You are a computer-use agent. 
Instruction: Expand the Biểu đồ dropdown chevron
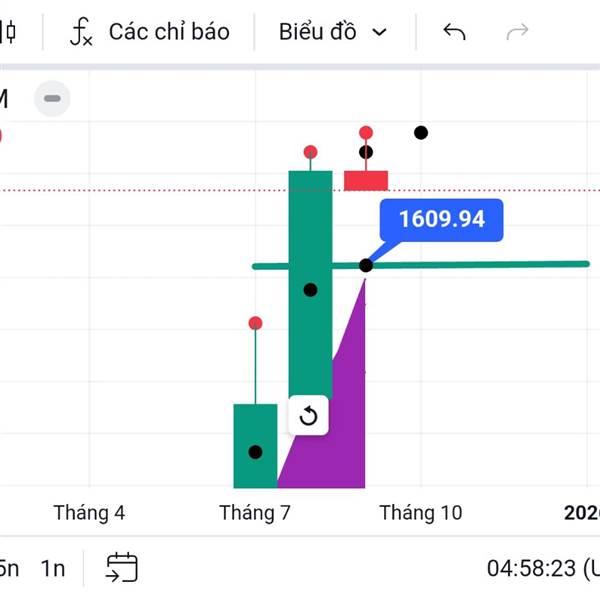[380, 32]
